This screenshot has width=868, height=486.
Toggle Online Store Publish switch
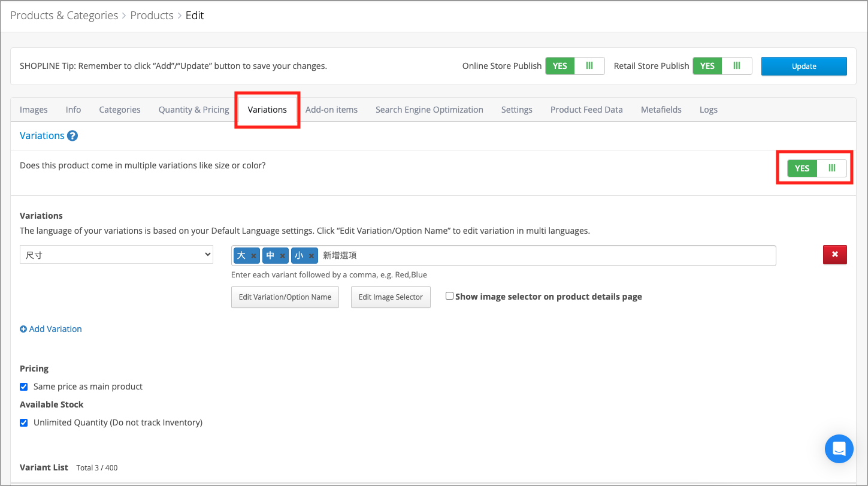574,66
